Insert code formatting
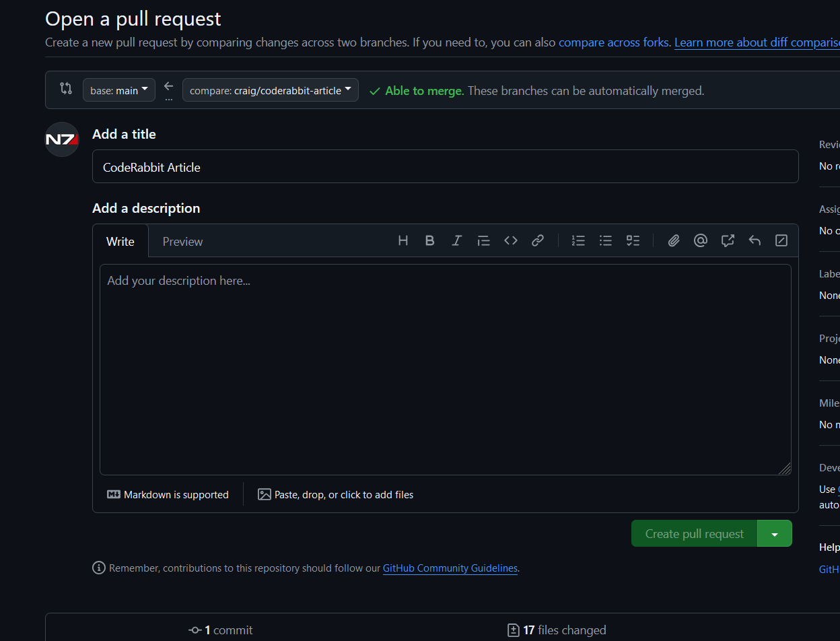The image size is (840, 641). pyautogui.click(x=511, y=240)
